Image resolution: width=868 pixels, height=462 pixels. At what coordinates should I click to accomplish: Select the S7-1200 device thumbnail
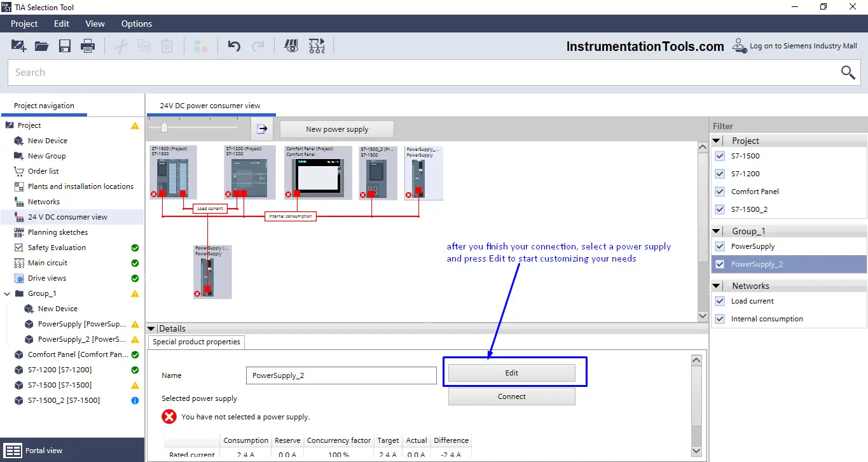tap(250, 172)
